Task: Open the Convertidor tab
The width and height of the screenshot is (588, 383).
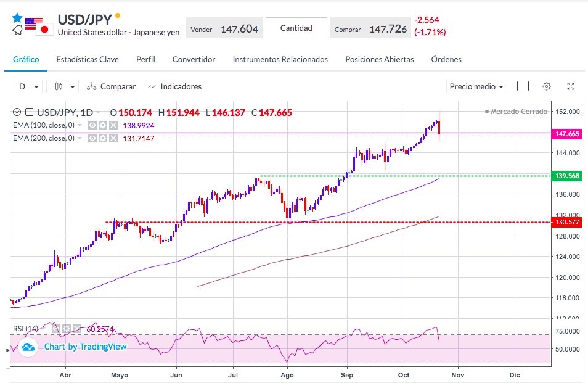Action: point(194,60)
